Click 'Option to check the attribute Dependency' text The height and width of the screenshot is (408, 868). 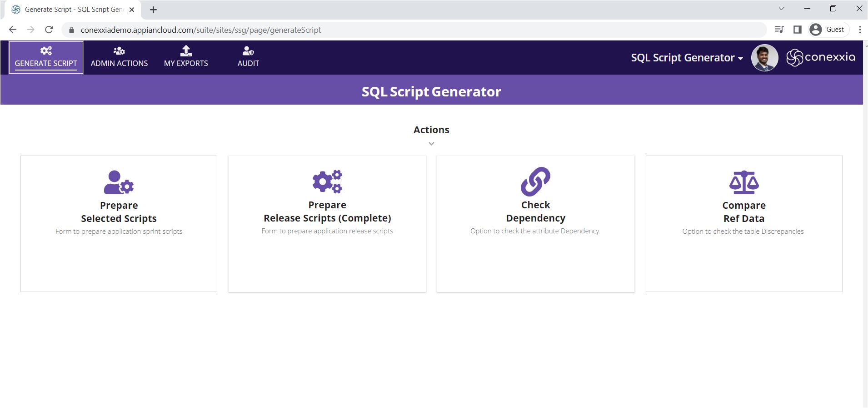tap(535, 231)
